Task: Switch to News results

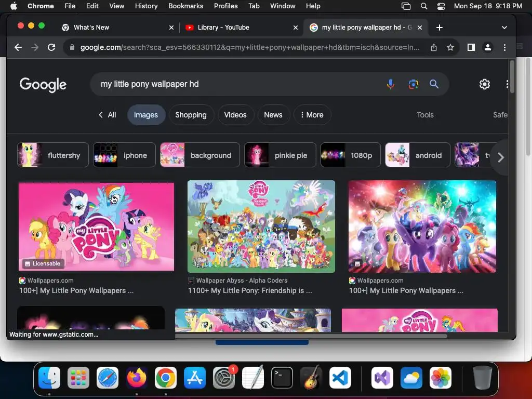Action: click(x=273, y=115)
